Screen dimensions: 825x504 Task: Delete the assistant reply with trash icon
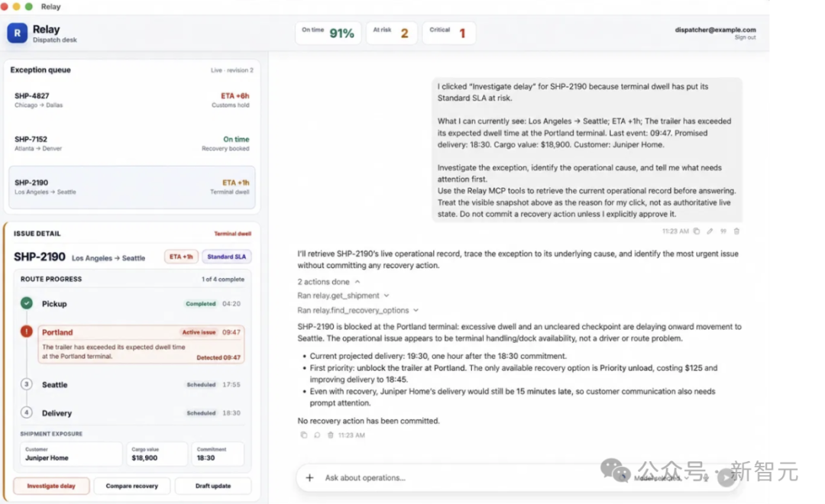pos(331,435)
